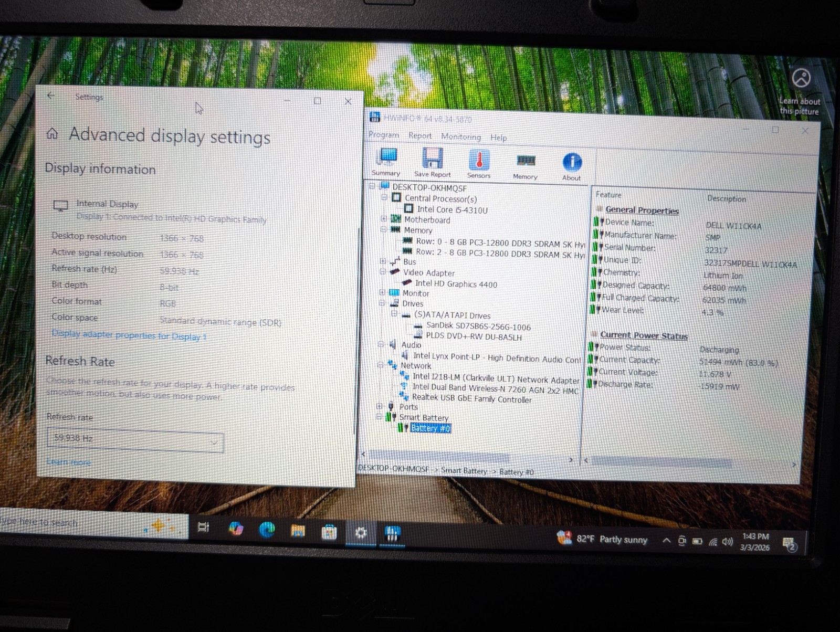Select memory Row: 2 8 GB module
This screenshot has width=840, height=632.
point(500,253)
